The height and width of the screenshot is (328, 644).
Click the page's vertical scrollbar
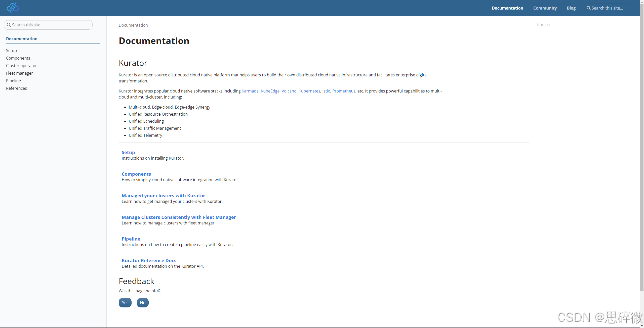click(x=642, y=151)
